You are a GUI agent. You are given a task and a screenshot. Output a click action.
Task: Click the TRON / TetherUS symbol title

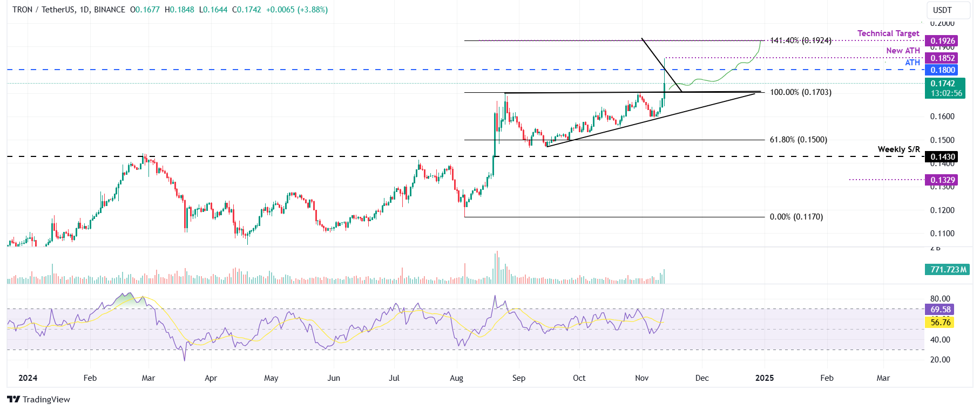pos(44,10)
